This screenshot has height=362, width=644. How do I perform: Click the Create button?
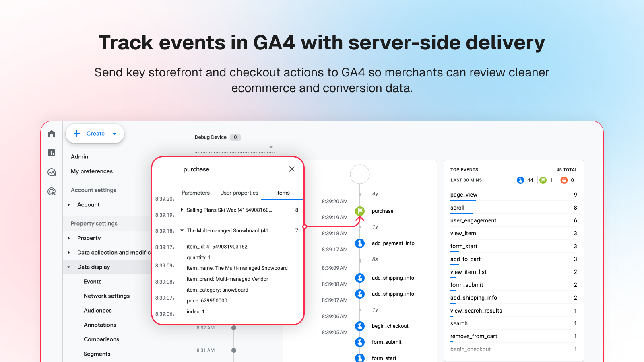click(x=95, y=134)
